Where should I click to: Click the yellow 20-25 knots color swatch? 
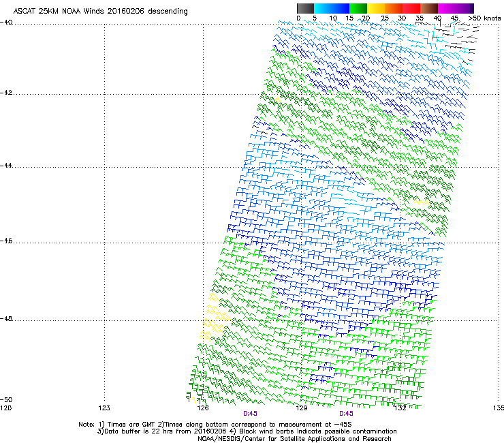click(376, 8)
